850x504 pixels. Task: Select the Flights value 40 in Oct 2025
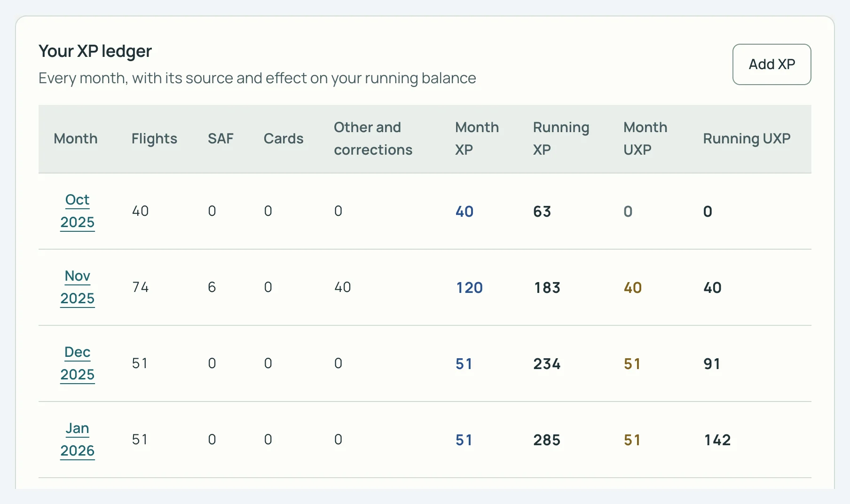pos(141,211)
